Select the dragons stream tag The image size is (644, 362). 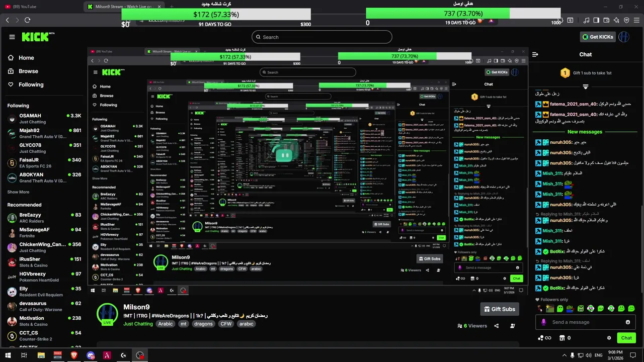click(203, 324)
